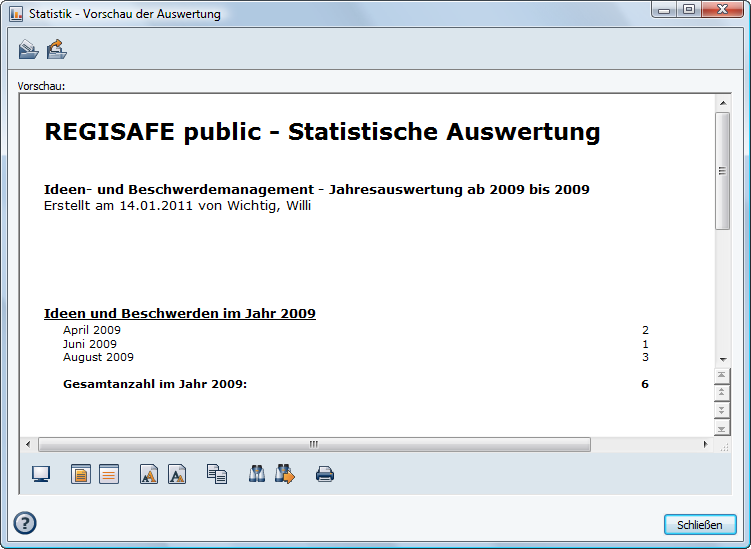751x549 pixels.
Task: Go to previous page with double-up arrow
Action: pos(722,393)
